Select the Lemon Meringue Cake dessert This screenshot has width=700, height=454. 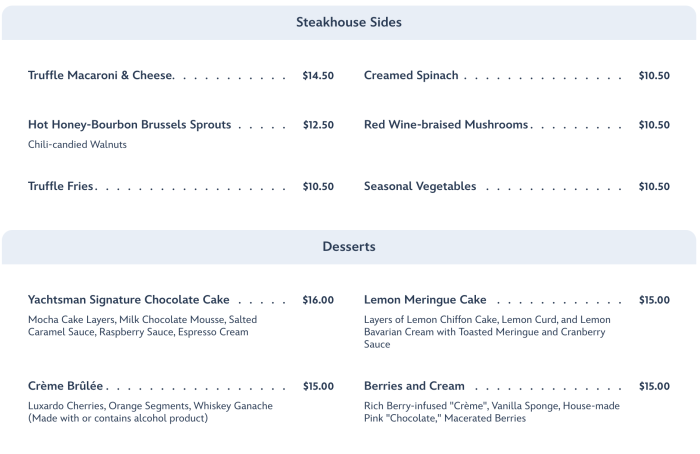[x=425, y=300]
